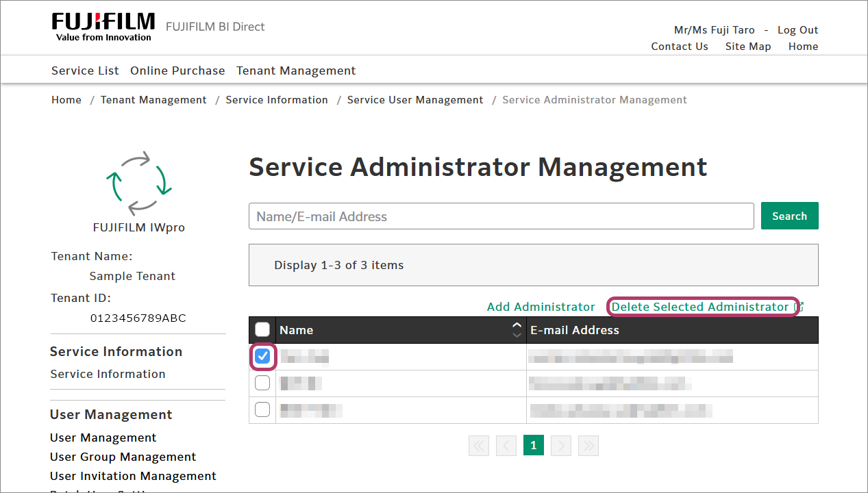Select page 1 in the pagination control

pyautogui.click(x=533, y=445)
